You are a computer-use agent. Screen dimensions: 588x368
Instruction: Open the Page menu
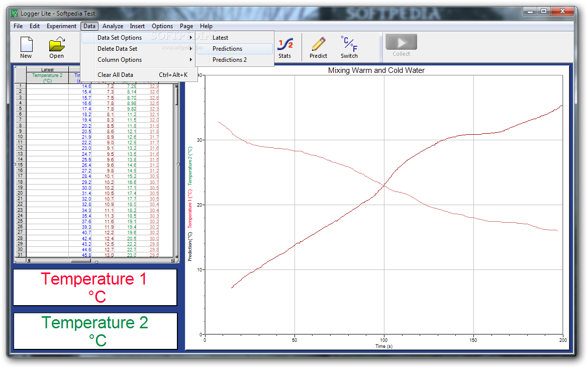point(186,26)
